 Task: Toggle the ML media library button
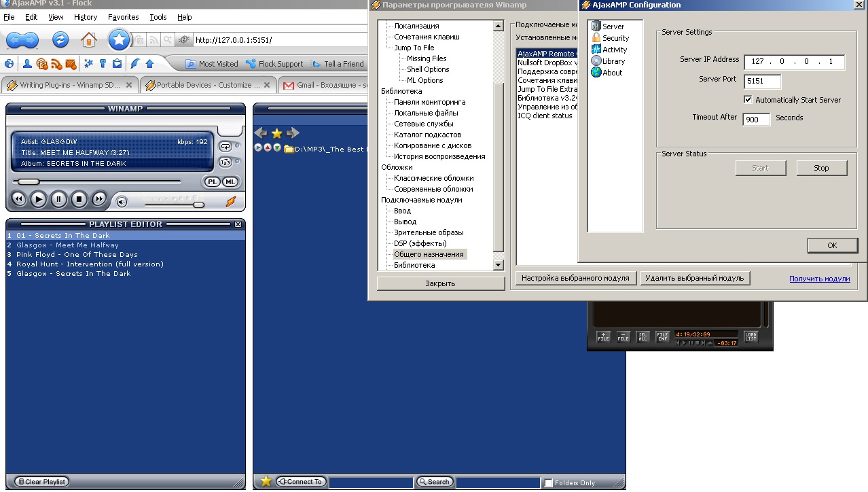(230, 182)
